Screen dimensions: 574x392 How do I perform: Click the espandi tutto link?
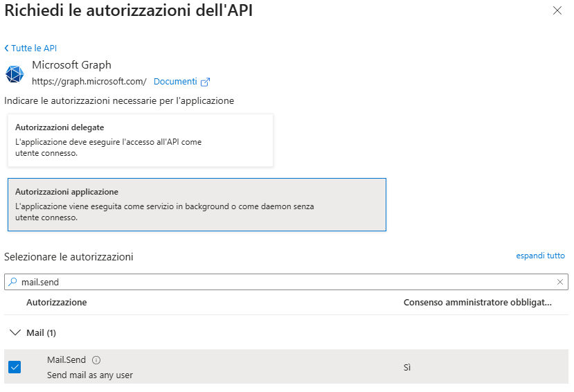(x=540, y=256)
